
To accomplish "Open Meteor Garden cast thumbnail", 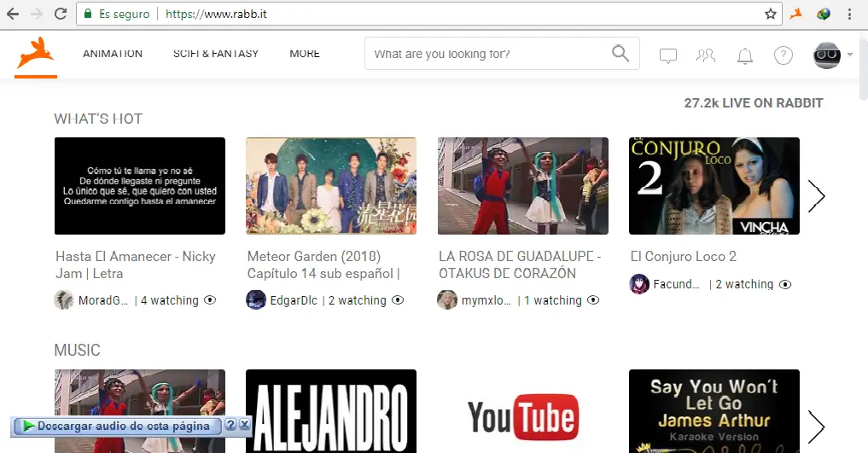I will (331, 186).
